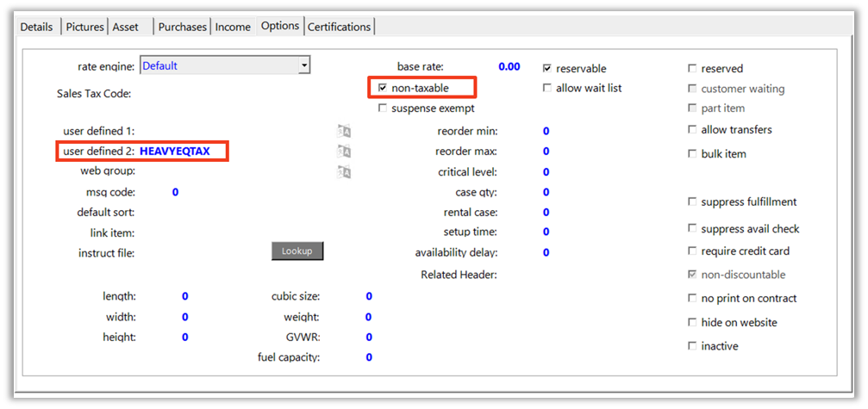Enable the bulk item checkbox

(692, 154)
